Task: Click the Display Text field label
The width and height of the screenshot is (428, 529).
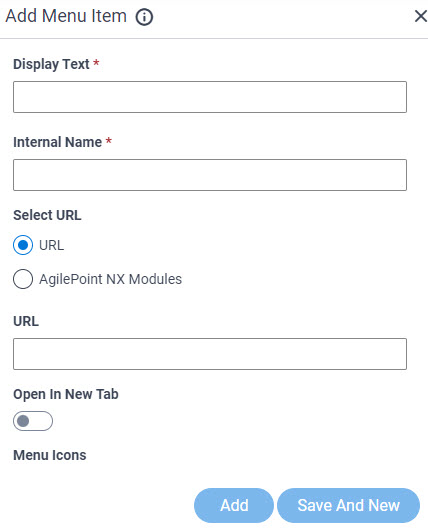Action: (51, 64)
